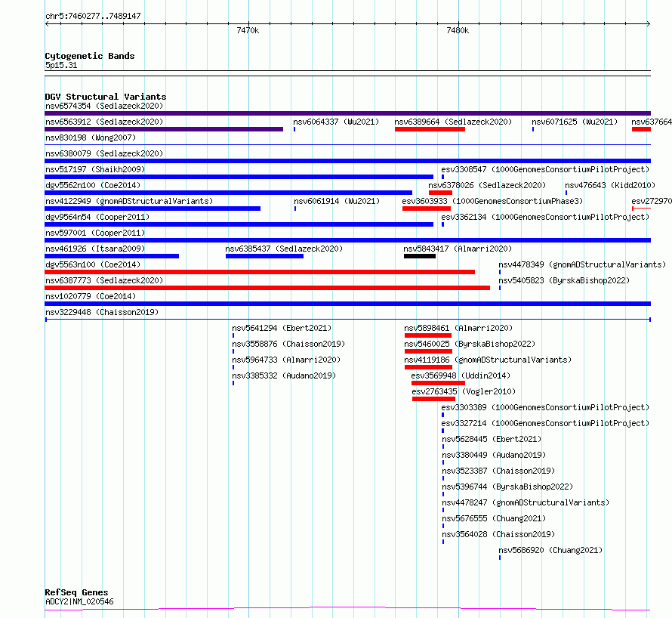The height and width of the screenshot is (618, 672).
Task: Select nsv461926 (Itsara2009) label
Action: tap(95, 249)
